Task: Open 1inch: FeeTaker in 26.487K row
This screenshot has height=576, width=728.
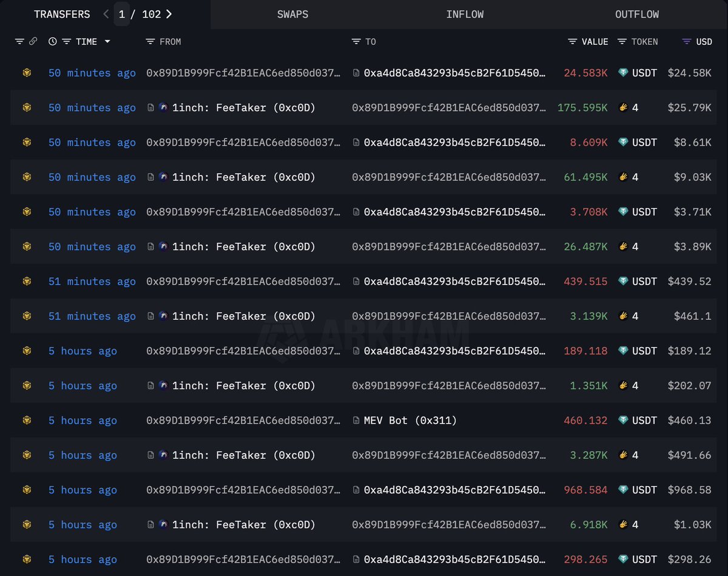Action: 244,246
